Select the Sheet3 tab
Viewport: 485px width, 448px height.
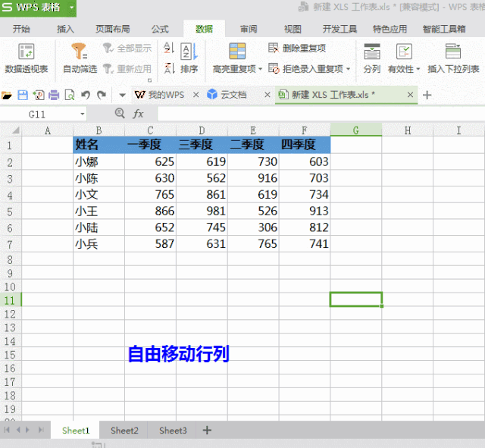(x=173, y=431)
